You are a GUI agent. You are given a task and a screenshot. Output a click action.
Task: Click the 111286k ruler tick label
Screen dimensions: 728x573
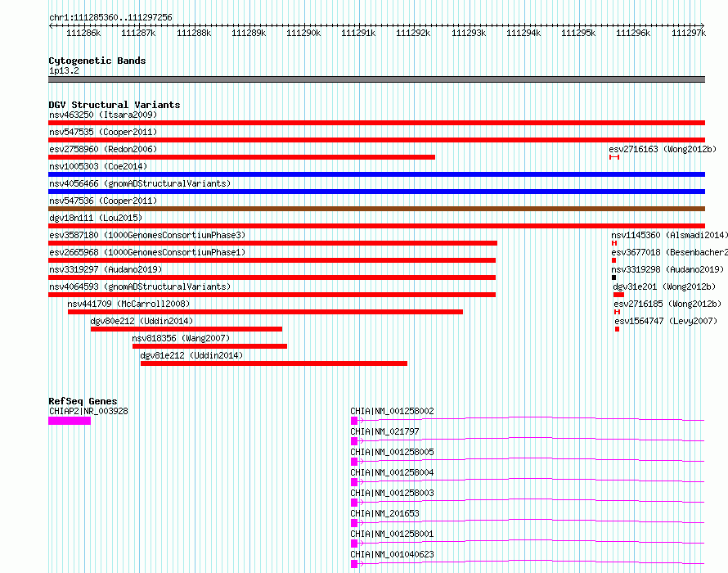pos(83,33)
